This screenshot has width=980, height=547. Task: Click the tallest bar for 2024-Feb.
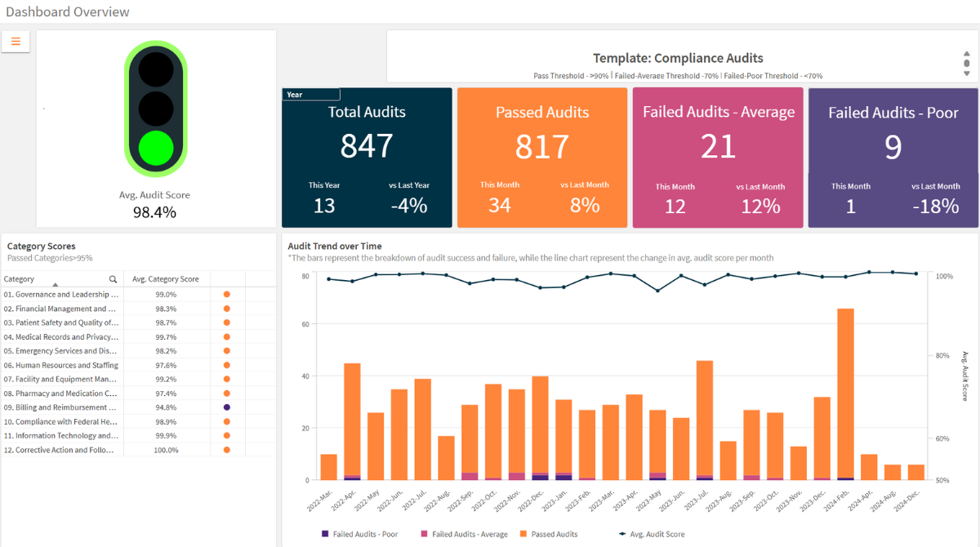(x=845, y=392)
